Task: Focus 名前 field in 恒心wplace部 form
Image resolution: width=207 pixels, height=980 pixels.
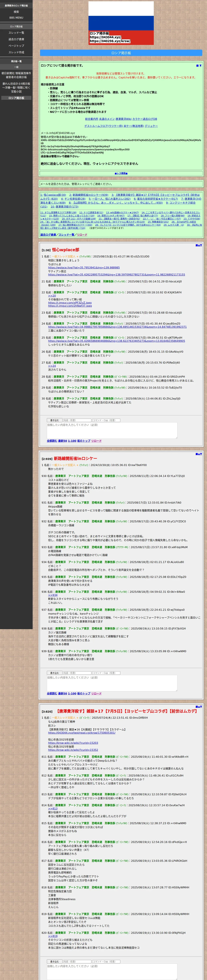Action: click(77, 420)
